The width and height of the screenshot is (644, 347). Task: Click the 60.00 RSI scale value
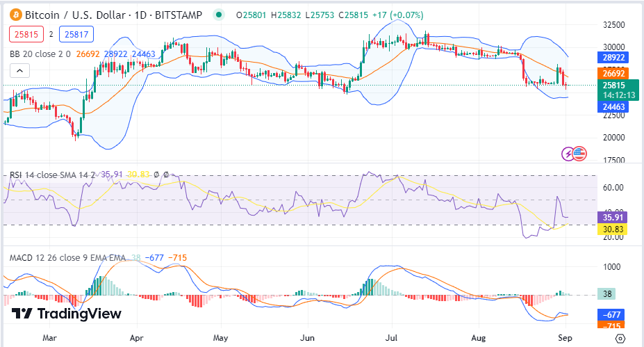point(613,188)
